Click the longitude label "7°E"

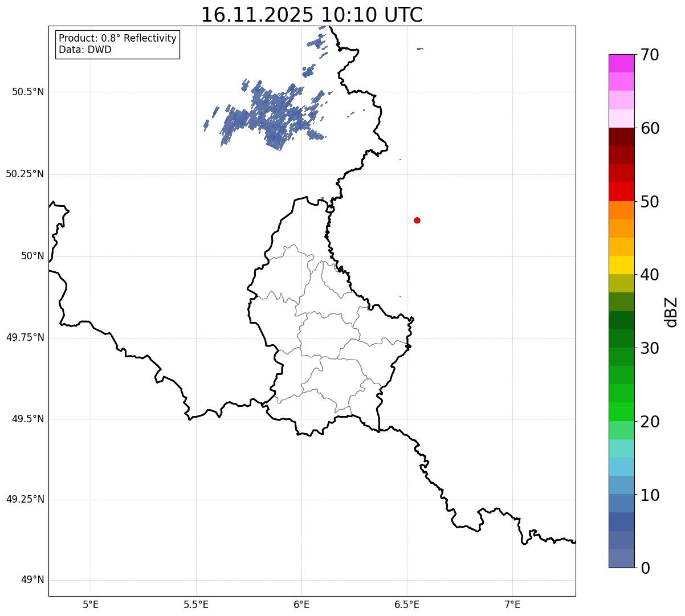512,604
